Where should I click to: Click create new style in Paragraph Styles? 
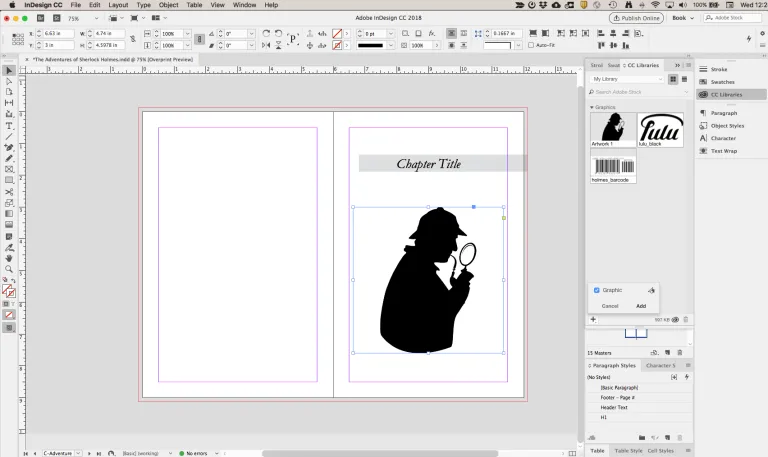point(667,437)
